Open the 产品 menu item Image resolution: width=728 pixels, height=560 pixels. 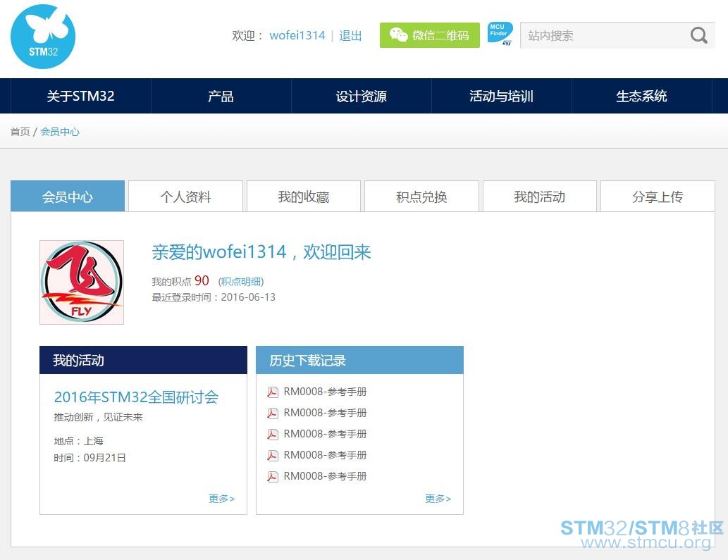coord(221,96)
